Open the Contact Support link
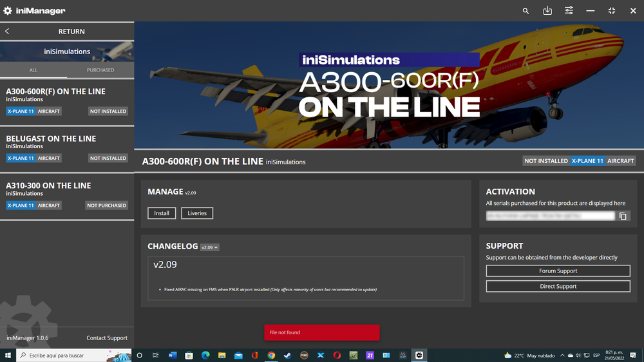Viewport: 644px width, 362px height. pyautogui.click(x=107, y=338)
